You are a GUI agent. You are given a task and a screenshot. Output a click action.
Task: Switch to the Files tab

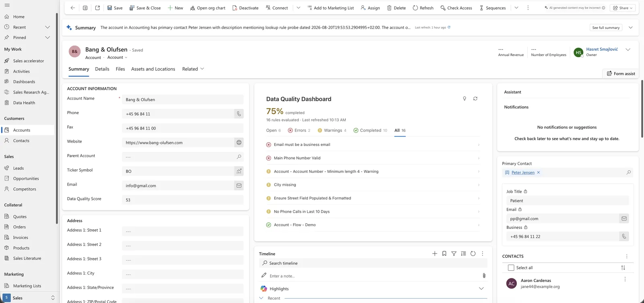(x=120, y=69)
